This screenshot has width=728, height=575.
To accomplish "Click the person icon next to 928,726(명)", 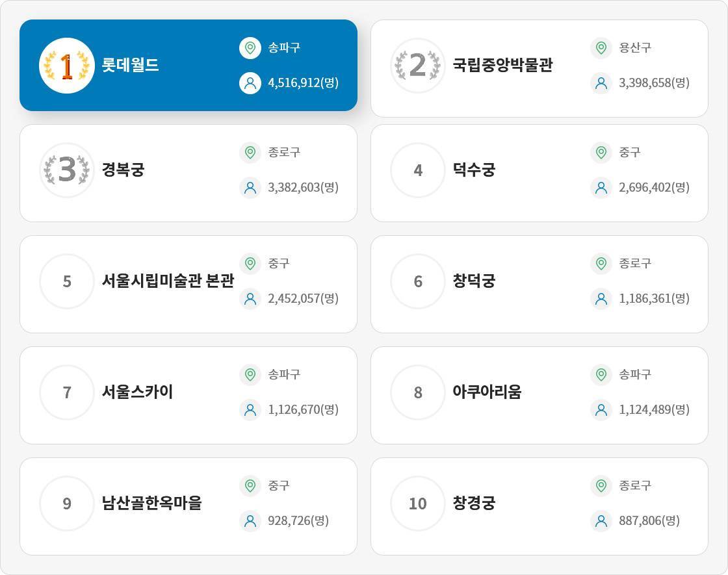I will 250,520.
